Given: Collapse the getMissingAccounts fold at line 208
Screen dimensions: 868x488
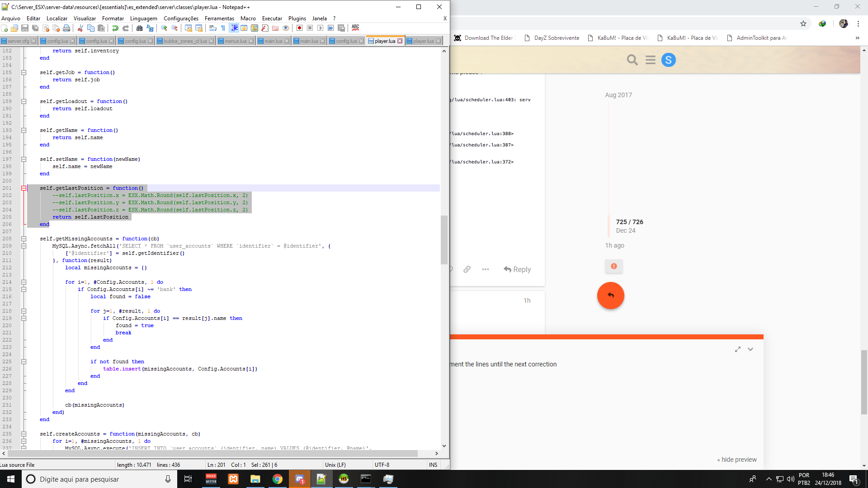Looking at the screenshot, I should pyautogui.click(x=24, y=239).
